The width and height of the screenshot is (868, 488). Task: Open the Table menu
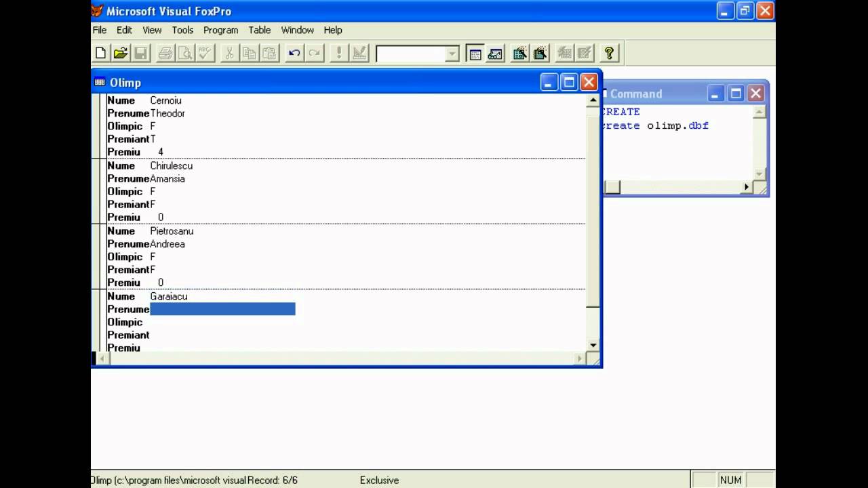(x=260, y=30)
